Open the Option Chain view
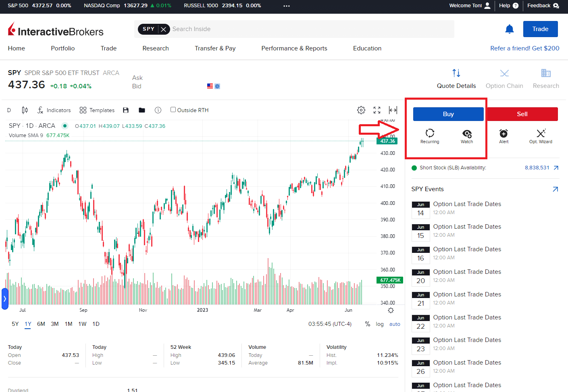The height and width of the screenshot is (392, 568). (x=504, y=79)
